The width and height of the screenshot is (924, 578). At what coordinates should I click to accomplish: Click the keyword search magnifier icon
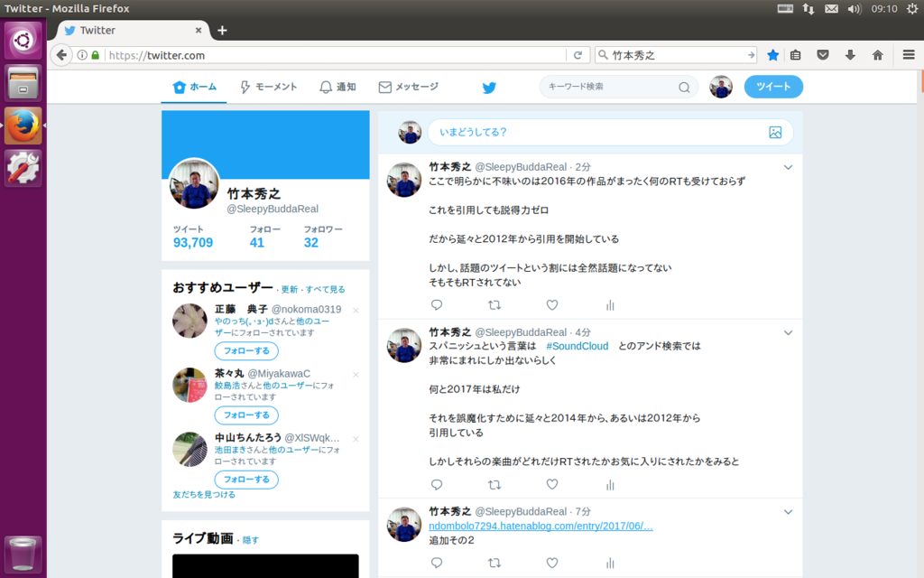[684, 88]
